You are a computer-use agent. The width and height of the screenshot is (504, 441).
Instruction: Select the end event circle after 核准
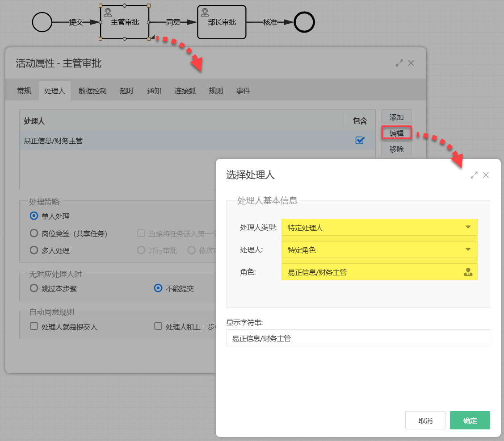[x=304, y=21]
